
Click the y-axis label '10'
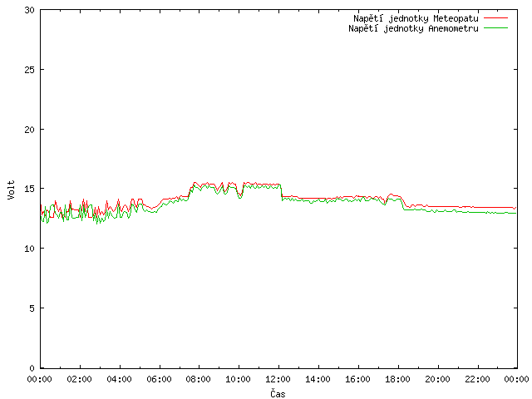pyautogui.click(x=30, y=249)
